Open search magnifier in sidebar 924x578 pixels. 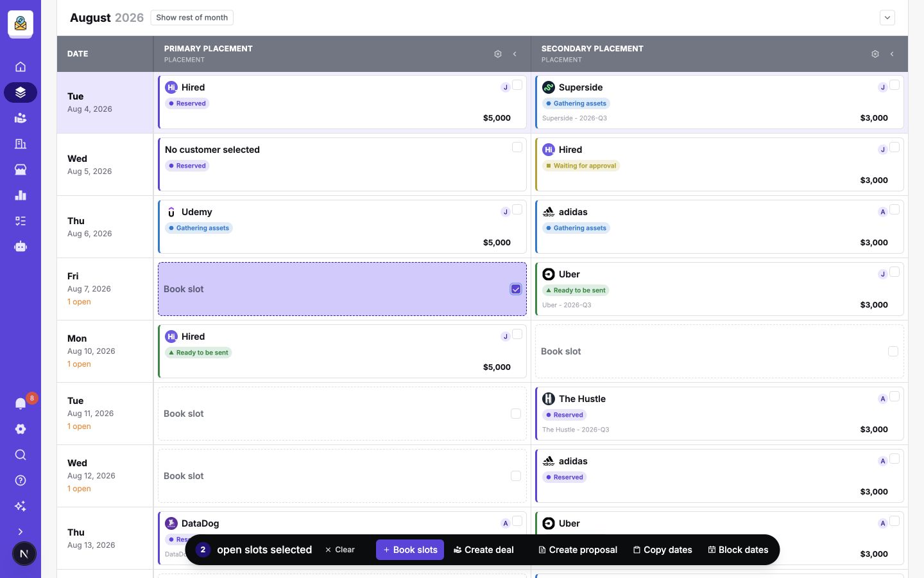click(21, 455)
